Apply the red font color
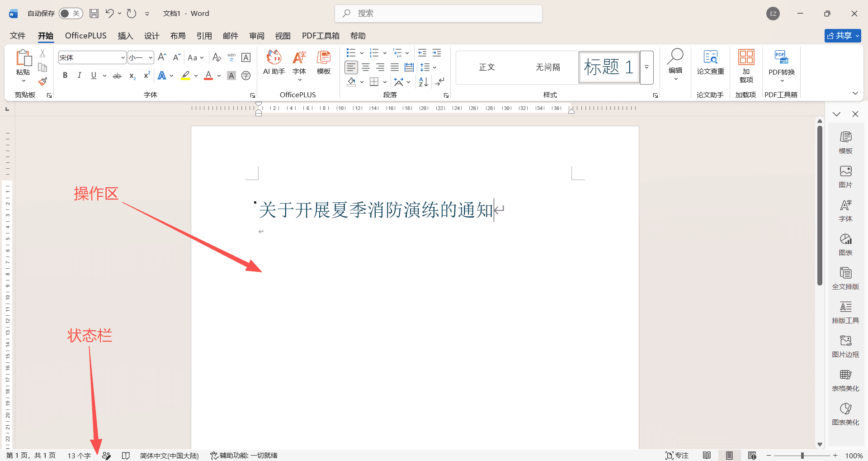The image size is (868, 461). (x=208, y=76)
